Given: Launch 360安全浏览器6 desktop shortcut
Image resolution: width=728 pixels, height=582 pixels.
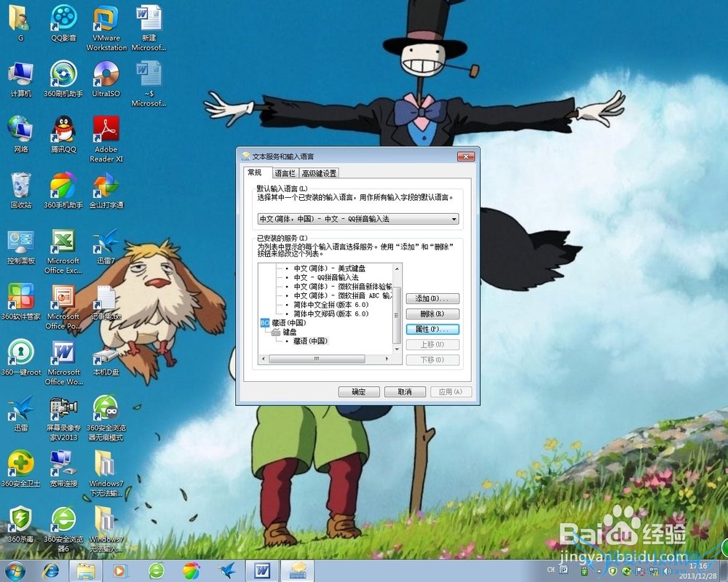Looking at the screenshot, I should pos(63,530).
